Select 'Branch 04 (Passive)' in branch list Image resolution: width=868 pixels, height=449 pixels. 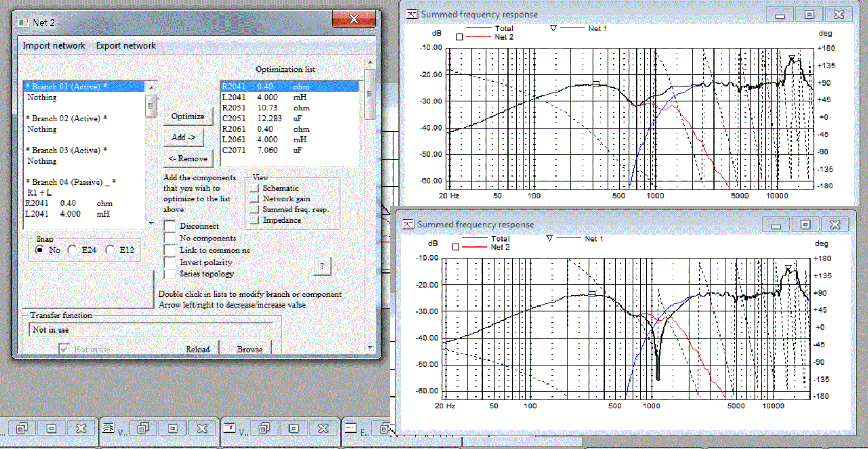pyautogui.click(x=84, y=182)
